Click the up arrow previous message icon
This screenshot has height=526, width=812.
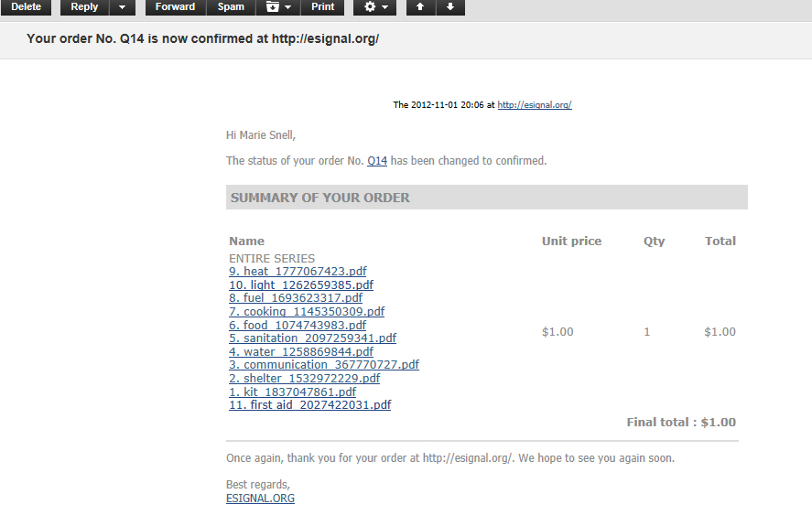pyautogui.click(x=420, y=7)
